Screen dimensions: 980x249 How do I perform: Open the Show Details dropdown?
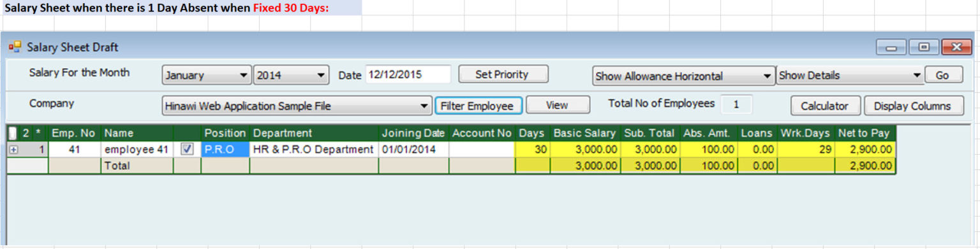click(x=850, y=75)
